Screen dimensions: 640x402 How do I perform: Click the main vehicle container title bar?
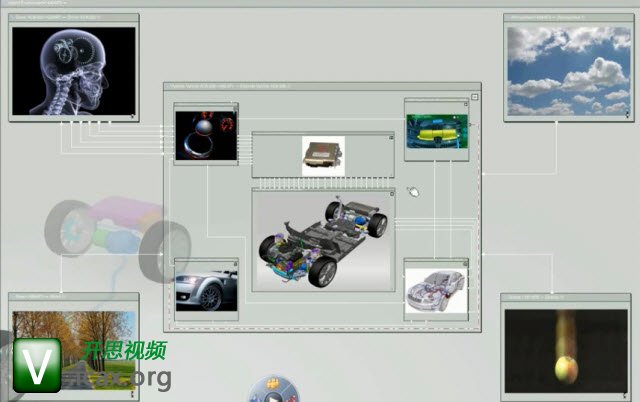[322, 86]
